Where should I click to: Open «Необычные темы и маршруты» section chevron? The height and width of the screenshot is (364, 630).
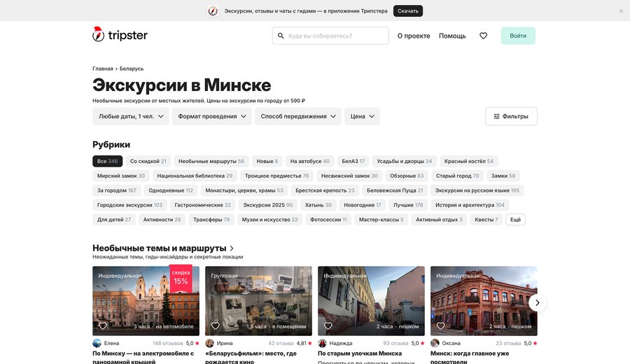[232, 248]
